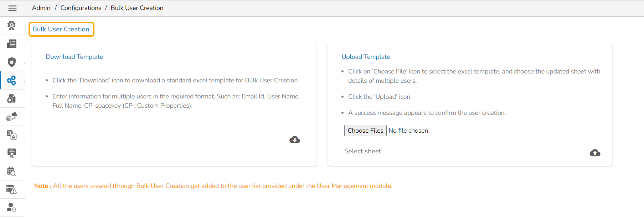Click the cloud upload icon
Screen dimensions: 644x219
(x=595, y=153)
